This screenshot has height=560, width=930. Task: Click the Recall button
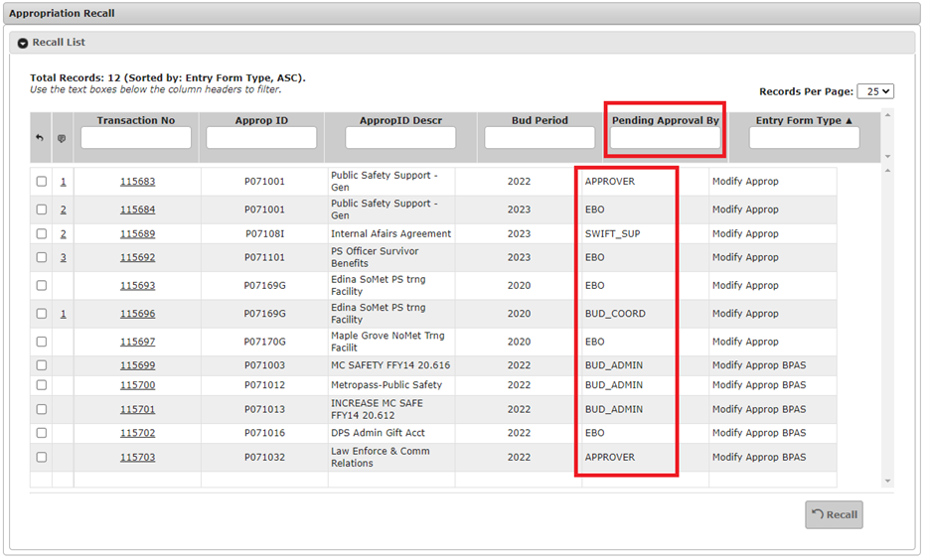[834, 514]
